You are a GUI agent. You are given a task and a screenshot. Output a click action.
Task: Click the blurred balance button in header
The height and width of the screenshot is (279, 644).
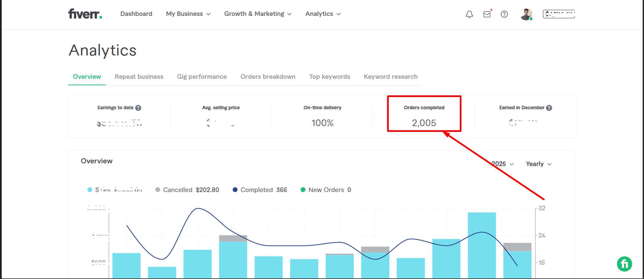point(558,14)
